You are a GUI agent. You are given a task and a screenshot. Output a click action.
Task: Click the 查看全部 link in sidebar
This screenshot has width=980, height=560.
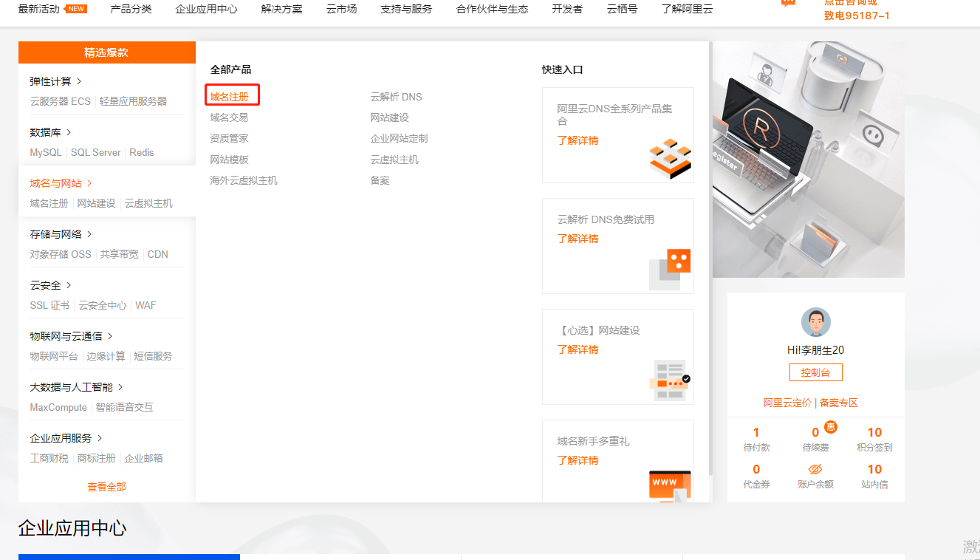tap(106, 487)
